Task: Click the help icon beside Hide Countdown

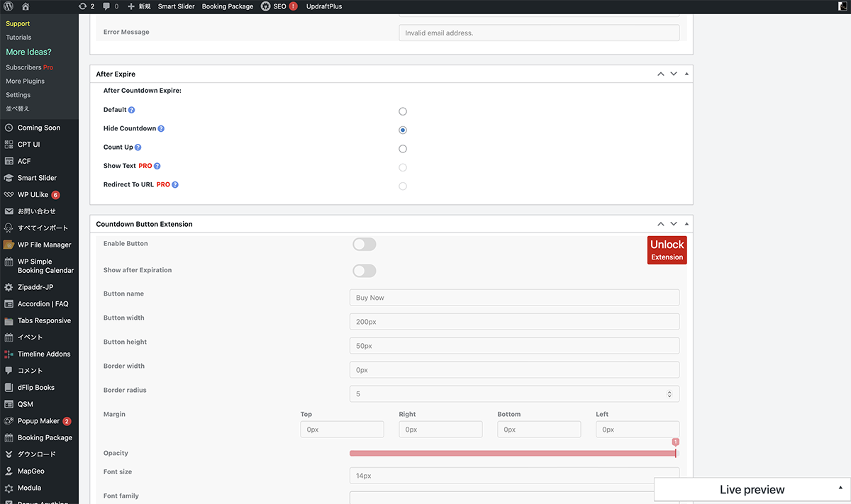Action: (x=161, y=129)
